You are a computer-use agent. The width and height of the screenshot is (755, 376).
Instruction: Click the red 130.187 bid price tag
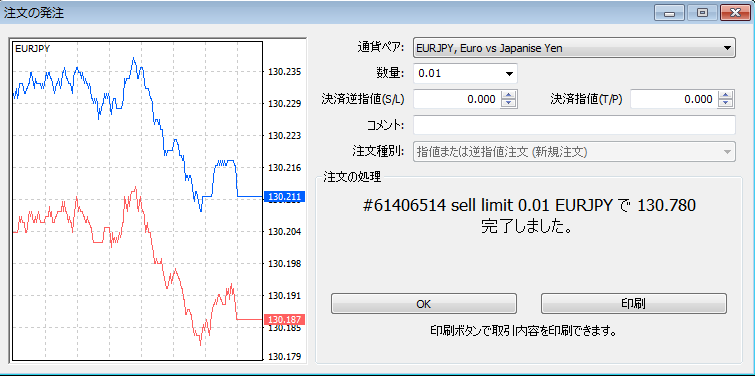[285, 319]
